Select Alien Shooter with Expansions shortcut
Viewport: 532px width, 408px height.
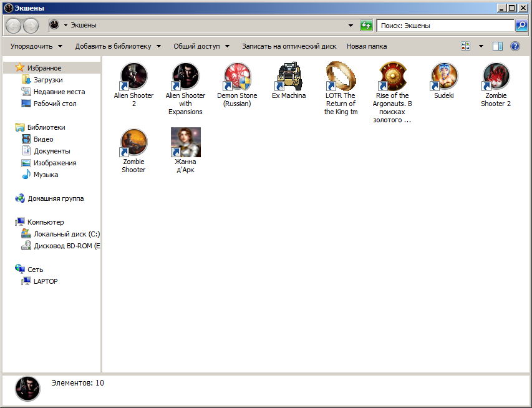click(x=185, y=89)
